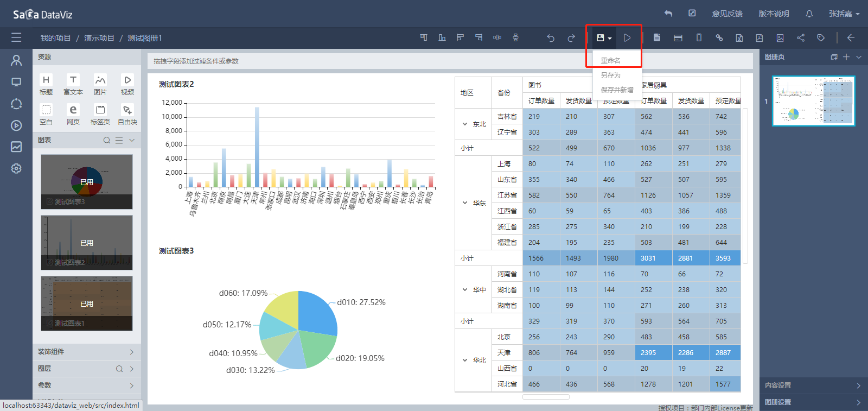The height and width of the screenshot is (411, 868).
Task: Click the align right toolbar icon
Action: tap(478, 37)
